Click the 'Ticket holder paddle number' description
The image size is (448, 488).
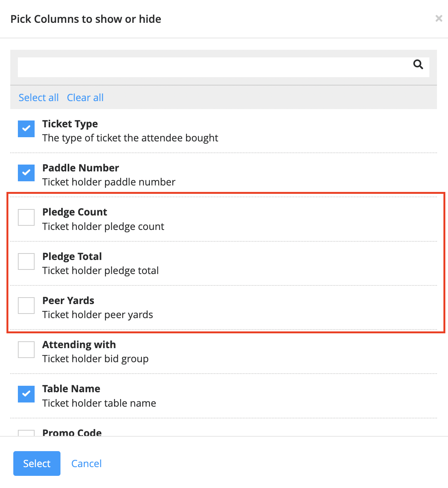(x=109, y=182)
